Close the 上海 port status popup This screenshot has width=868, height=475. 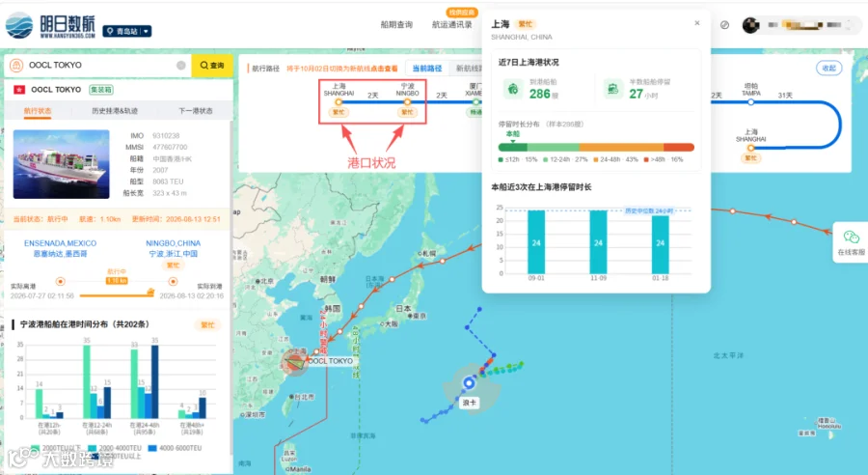697,23
